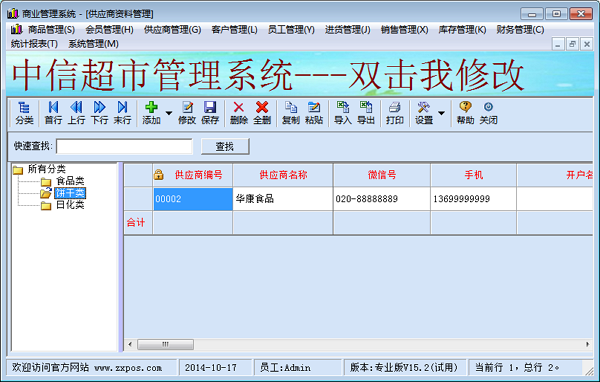Click www.zxpos.com in status bar
Screen dimensions: 600x382
pyautogui.click(x=128, y=368)
